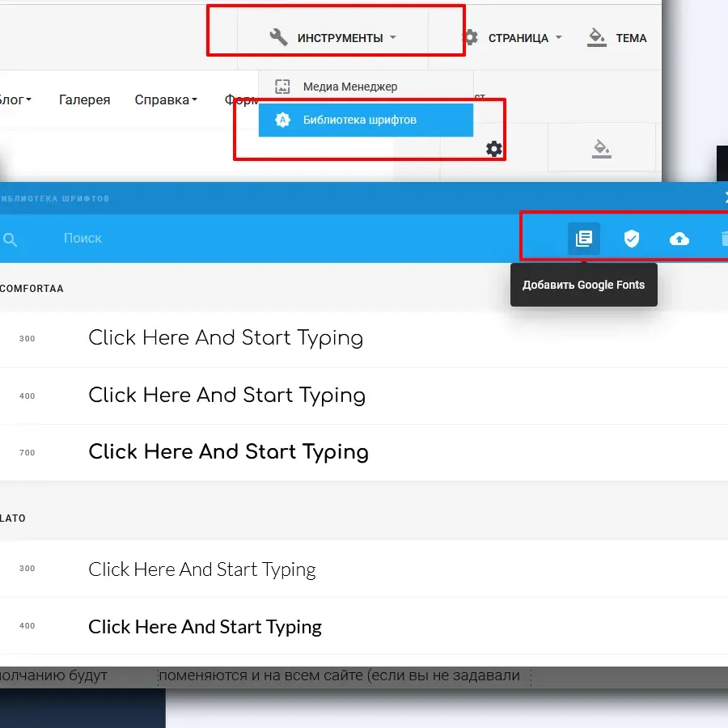Click the grey fill bucket icon in panel
Screen dimensions: 728x728
pos(601,148)
